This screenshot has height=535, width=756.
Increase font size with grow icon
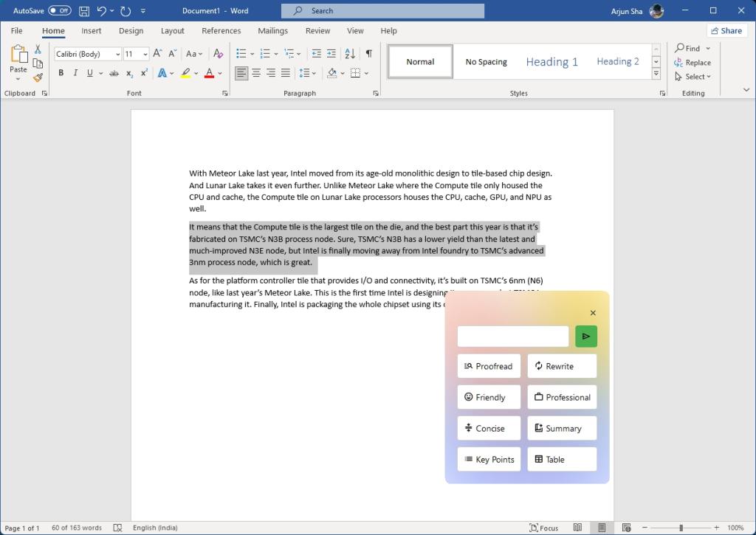(x=157, y=53)
